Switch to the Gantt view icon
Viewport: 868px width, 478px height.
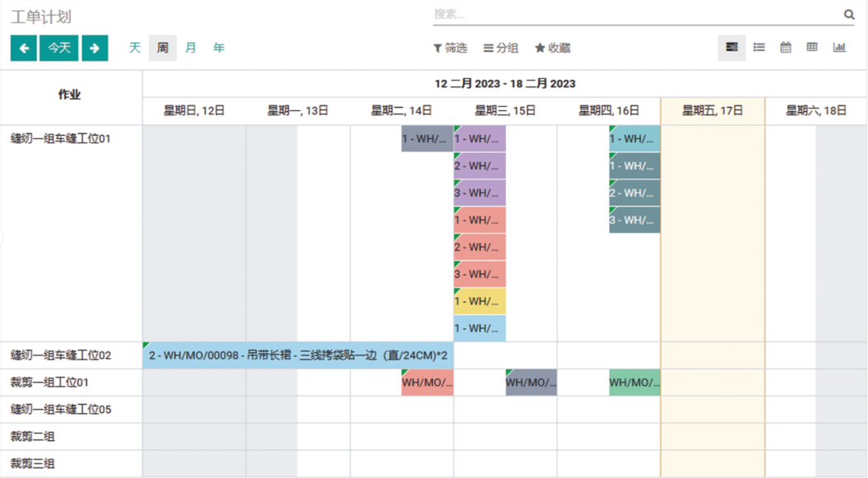pos(731,48)
